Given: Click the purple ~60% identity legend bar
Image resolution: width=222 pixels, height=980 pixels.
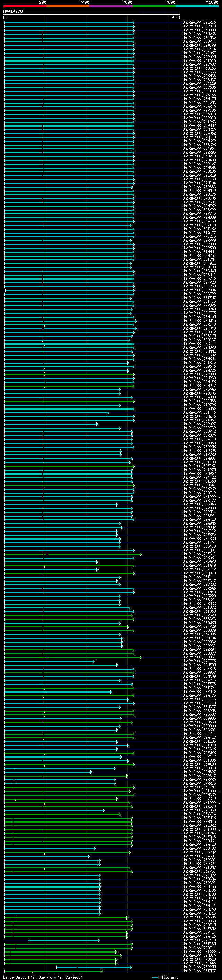Looking at the screenshot, I should click(111, 6).
